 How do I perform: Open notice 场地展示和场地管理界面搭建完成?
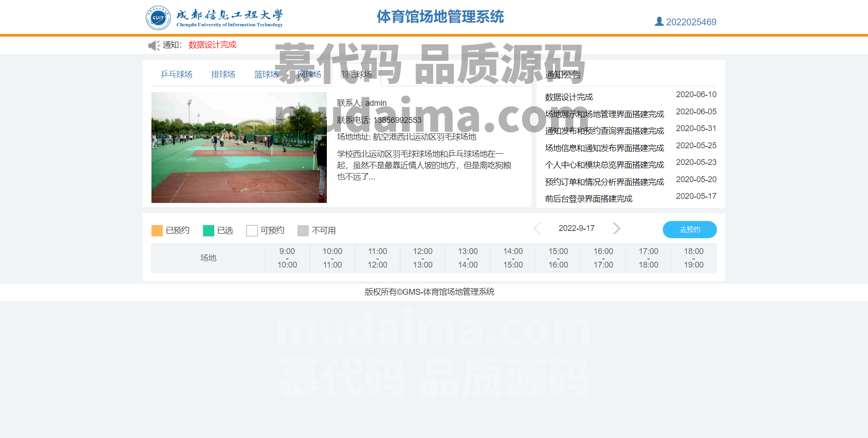pos(604,114)
